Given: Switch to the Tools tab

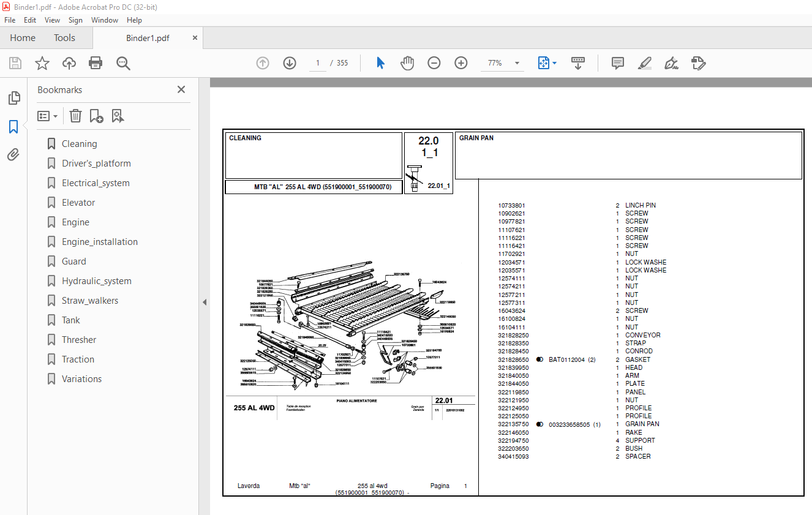Looking at the screenshot, I should click(x=64, y=38).
